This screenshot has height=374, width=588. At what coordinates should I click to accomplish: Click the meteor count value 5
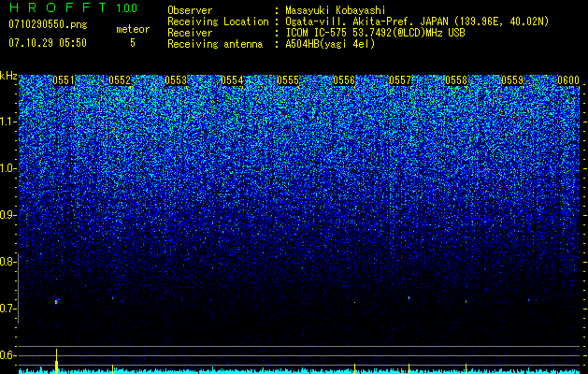(133, 43)
